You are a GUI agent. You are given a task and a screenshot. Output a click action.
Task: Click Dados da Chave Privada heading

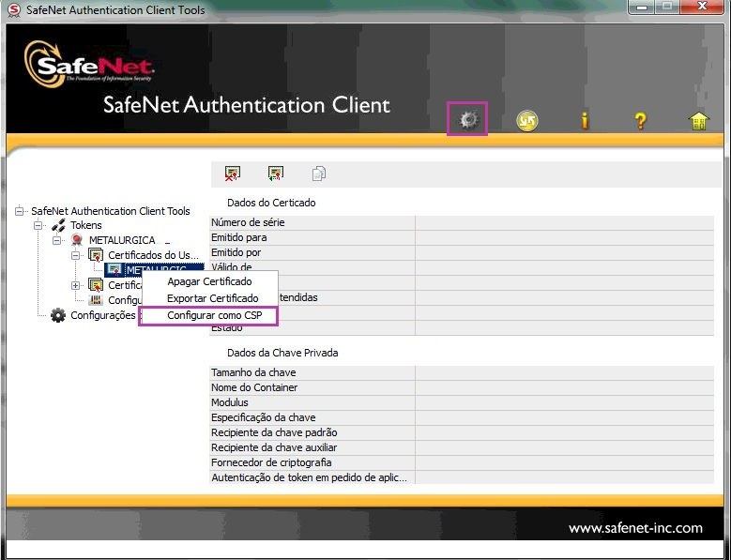(x=282, y=353)
